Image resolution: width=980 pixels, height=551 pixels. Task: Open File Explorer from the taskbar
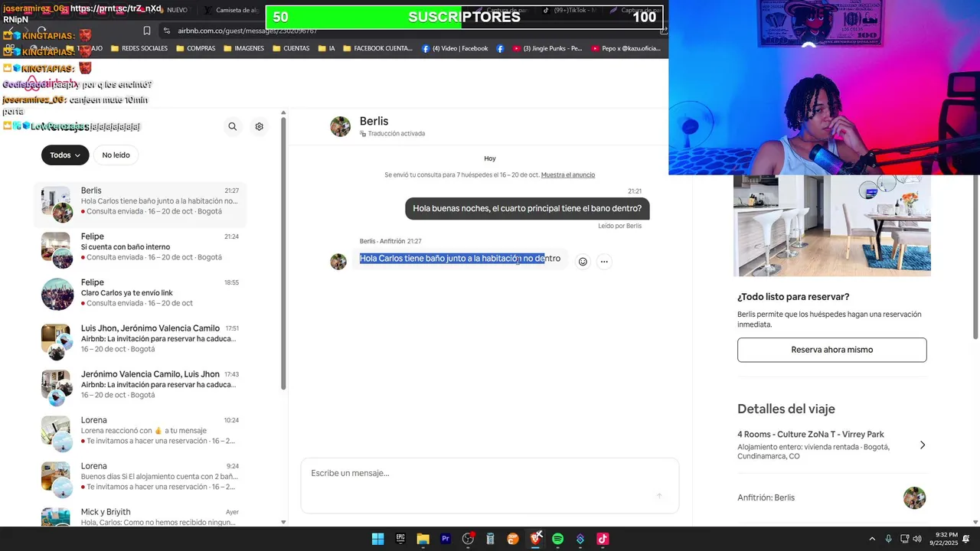[423, 539]
